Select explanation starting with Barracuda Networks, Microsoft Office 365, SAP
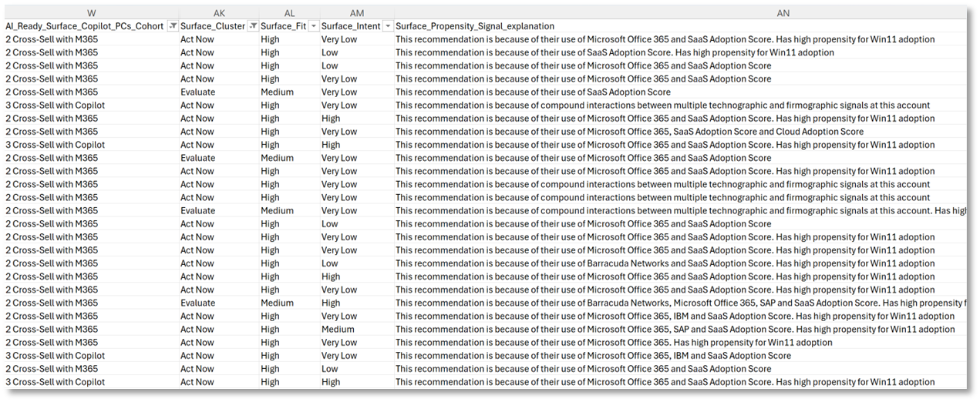 (681, 303)
